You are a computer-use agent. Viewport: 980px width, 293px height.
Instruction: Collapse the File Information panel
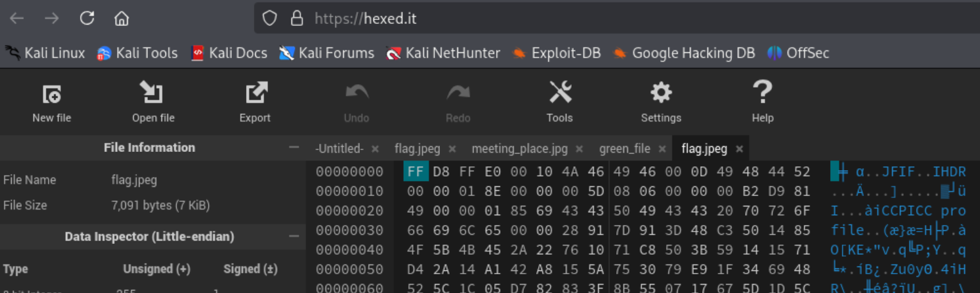click(x=294, y=147)
